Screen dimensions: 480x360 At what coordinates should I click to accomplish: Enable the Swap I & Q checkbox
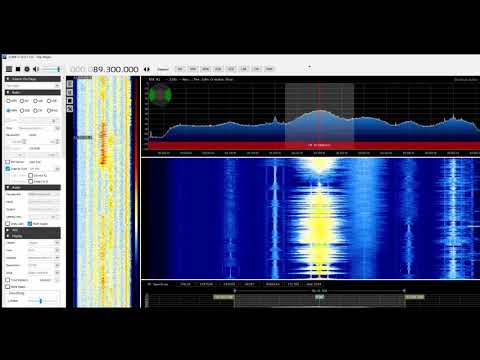tap(31, 181)
